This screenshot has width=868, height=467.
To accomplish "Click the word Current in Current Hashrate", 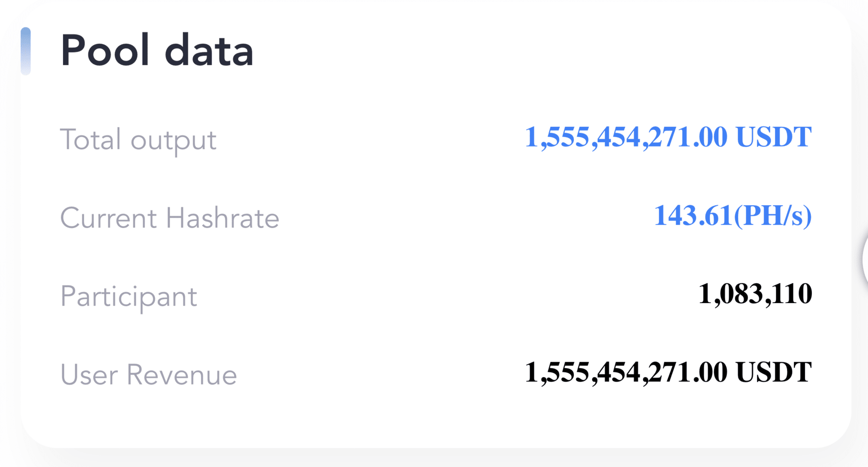I will (108, 218).
